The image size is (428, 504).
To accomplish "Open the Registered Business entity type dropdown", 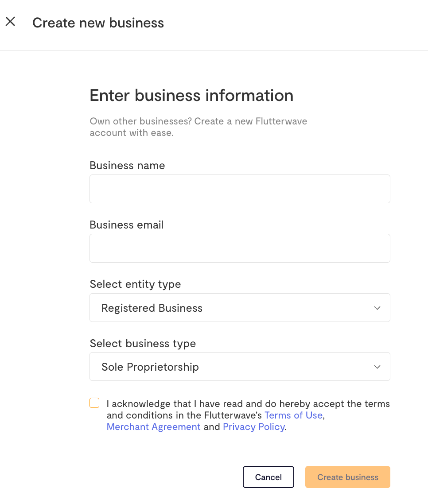I will (x=240, y=308).
